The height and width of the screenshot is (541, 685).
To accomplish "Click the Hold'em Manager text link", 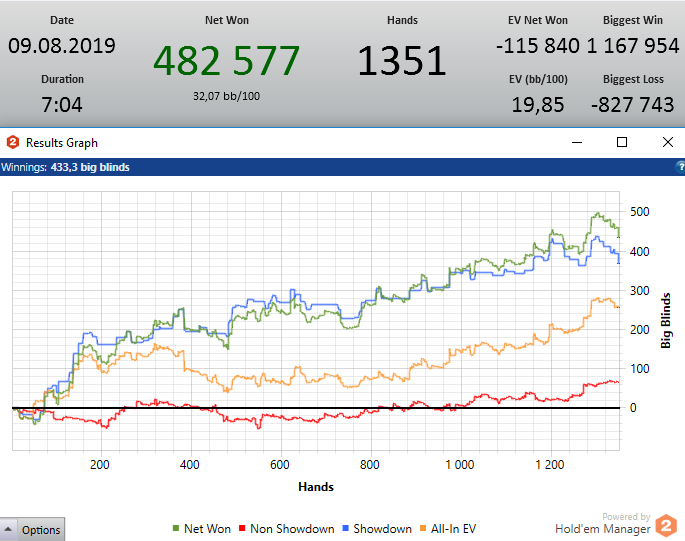I will 602,529.
